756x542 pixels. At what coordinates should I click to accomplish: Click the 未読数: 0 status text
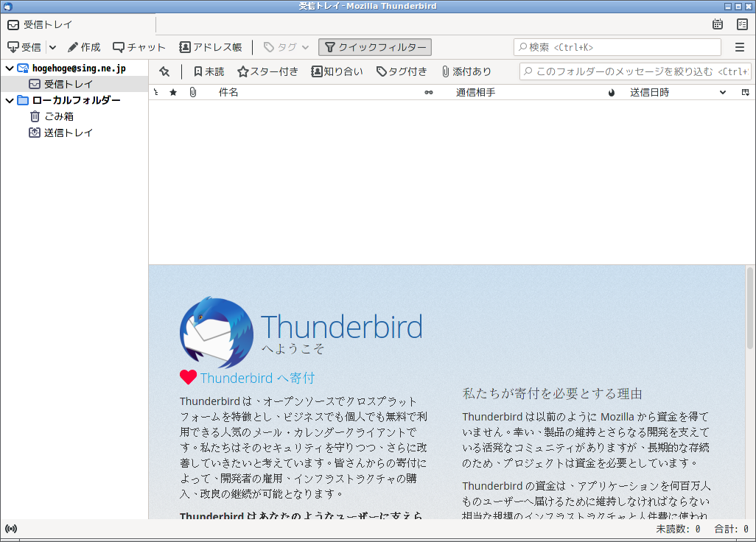[x=678, y=529]
